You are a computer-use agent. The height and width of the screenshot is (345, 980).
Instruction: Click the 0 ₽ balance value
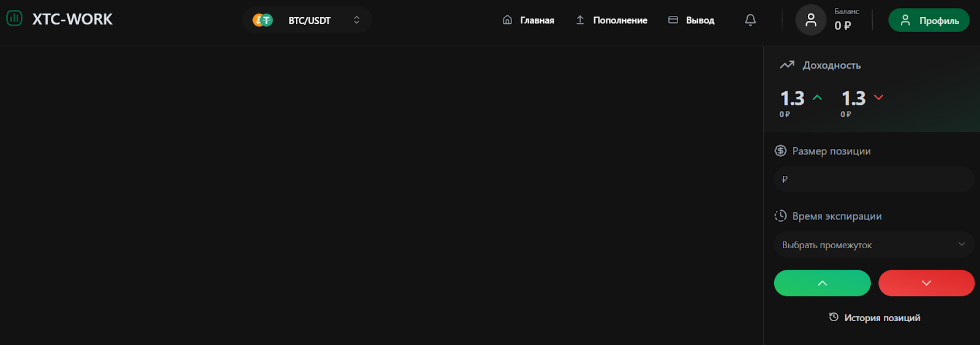tap(843, 26)
